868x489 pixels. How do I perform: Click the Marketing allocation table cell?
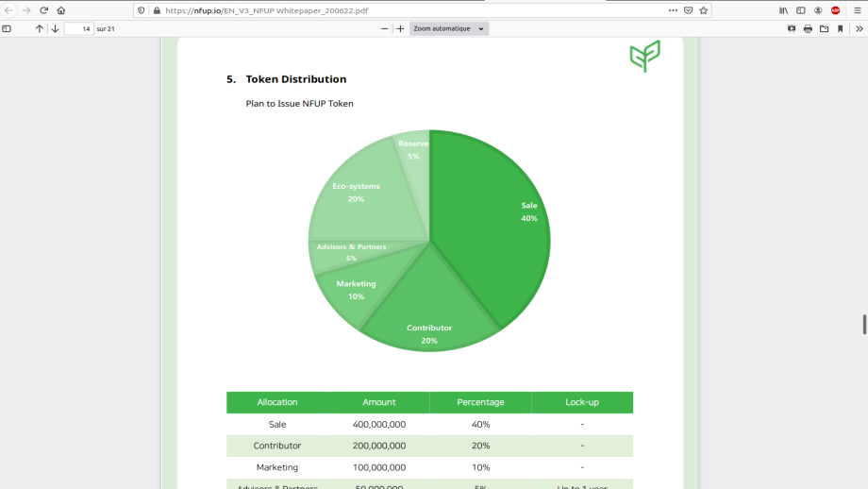[x=276, y=467]
